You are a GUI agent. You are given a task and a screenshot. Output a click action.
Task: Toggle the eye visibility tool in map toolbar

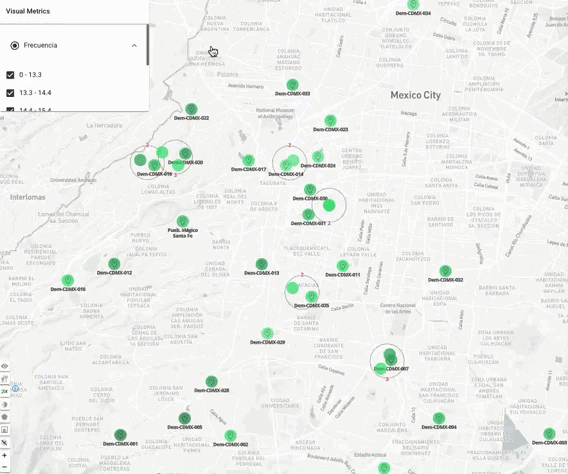(5, 366)
